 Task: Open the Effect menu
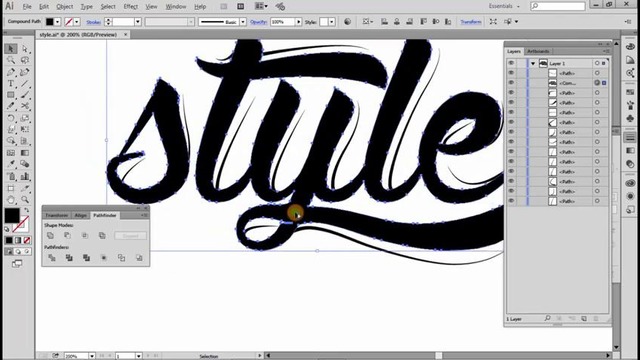[131, 7]
